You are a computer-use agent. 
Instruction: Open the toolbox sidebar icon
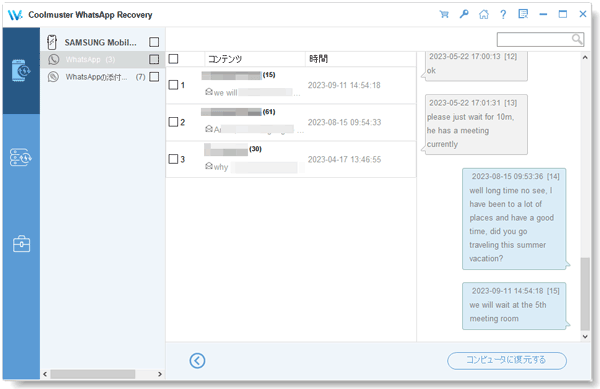click(21, 244)
